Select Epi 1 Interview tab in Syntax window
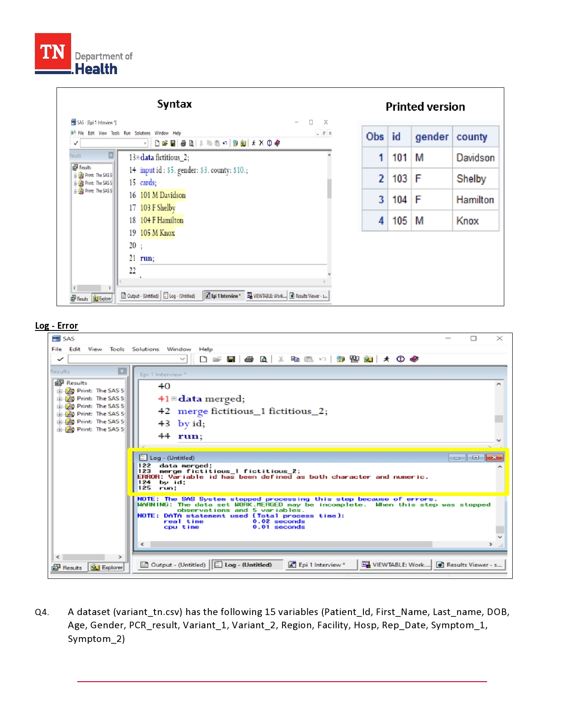The image size is (563, 728). pyautogui.click(x=223, y=296)
